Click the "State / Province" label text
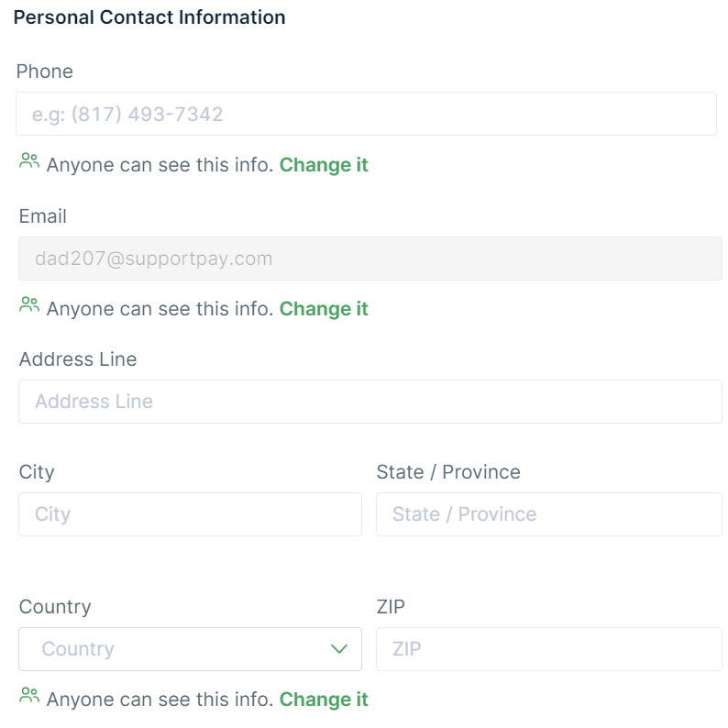 pos(448,472)
